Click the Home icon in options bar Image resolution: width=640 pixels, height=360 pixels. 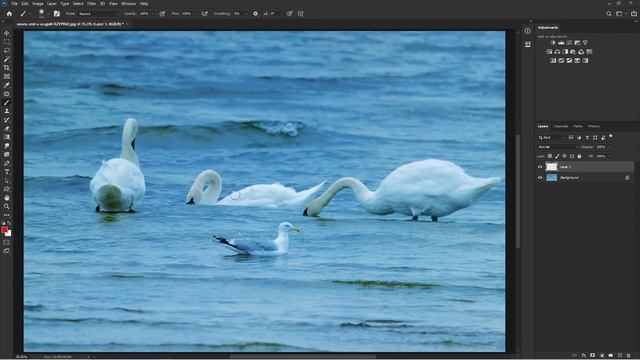coord(9,13)
